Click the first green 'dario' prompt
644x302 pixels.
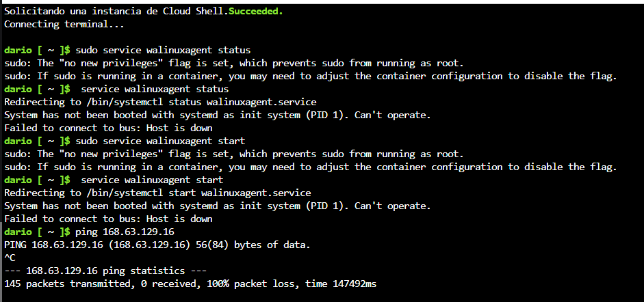[18, 51]
